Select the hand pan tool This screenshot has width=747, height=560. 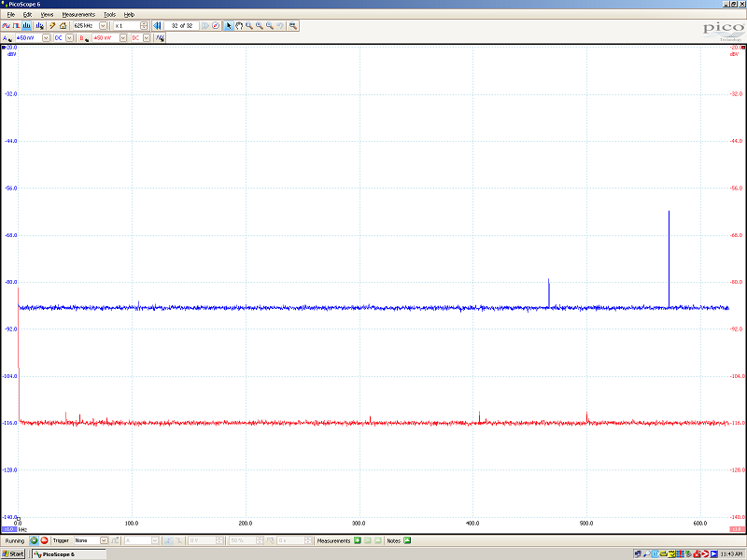pyautogui.click(x=239, y=26)
